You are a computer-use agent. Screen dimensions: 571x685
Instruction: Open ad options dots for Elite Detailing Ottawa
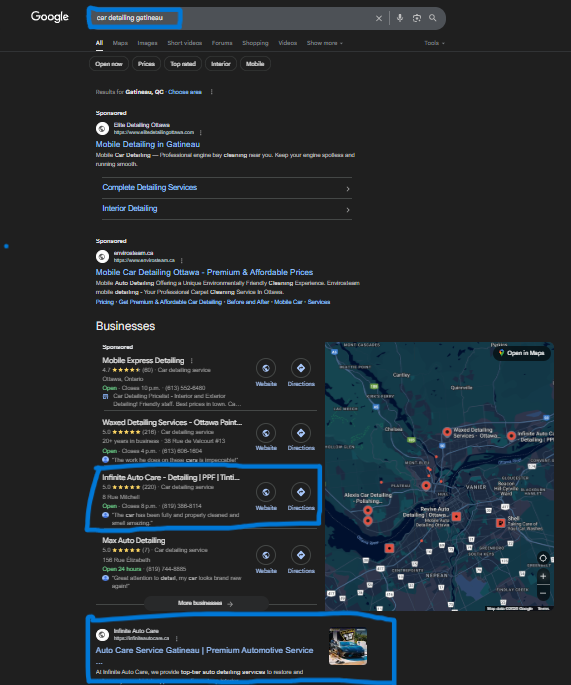point(201,132)
